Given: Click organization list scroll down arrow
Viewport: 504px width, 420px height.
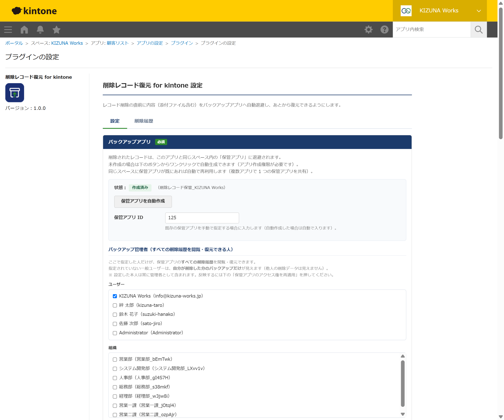Looking at the screenshot, I should click(403, 414).
